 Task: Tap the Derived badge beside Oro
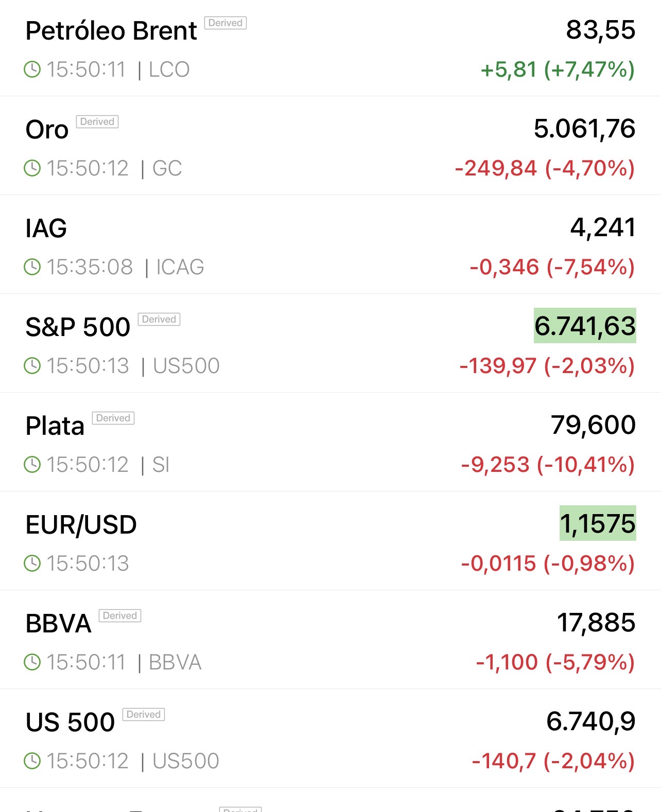click(97, 122)
